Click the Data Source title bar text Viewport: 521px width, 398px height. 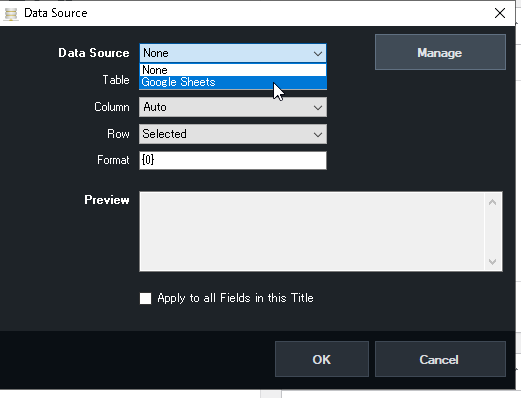pyautogui.click(x=56, y=13)
